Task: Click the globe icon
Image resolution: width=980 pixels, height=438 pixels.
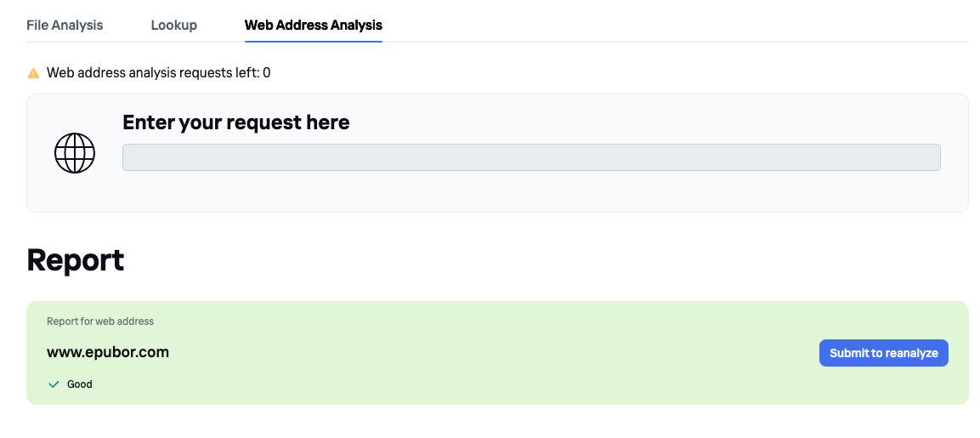Action: [75, 153]
